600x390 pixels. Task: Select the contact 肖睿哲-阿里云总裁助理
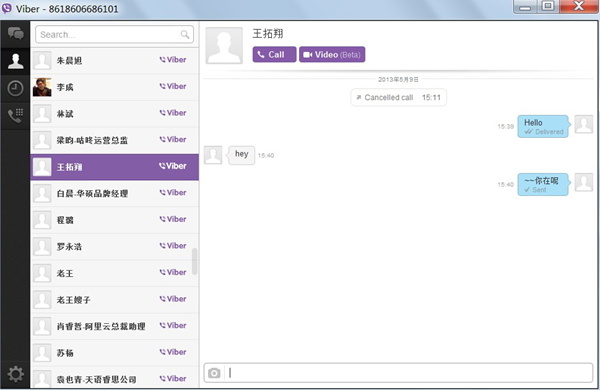(114, 326)
